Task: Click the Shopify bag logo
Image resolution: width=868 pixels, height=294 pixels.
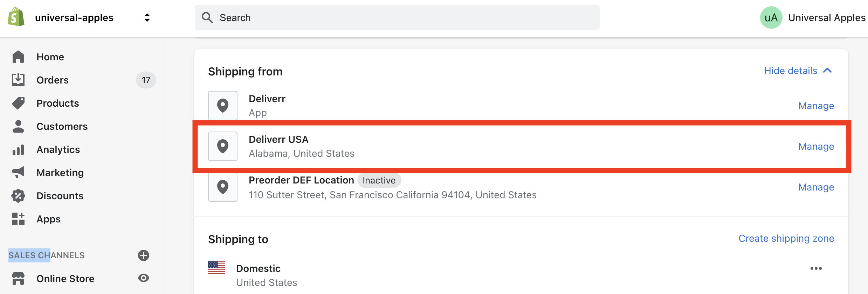Action: tap(16, 17)
